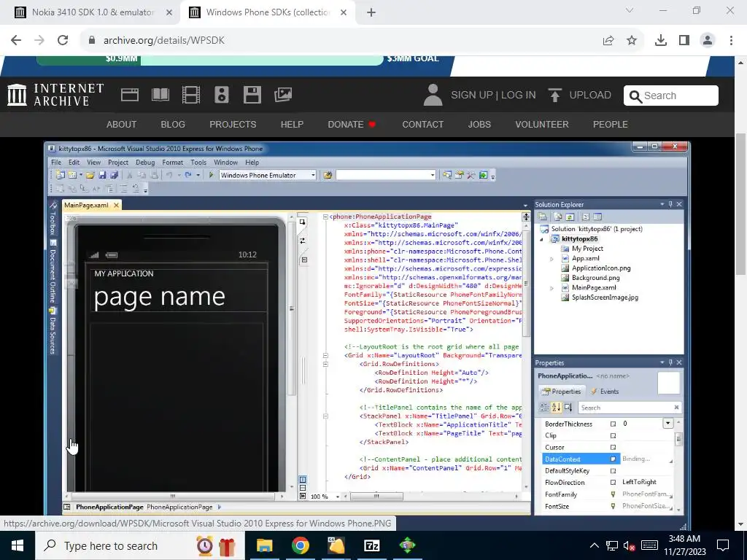747x560 pixels.
Task: Click the Open File folder icon in toolbar
Action: click(x=90, y=175)
